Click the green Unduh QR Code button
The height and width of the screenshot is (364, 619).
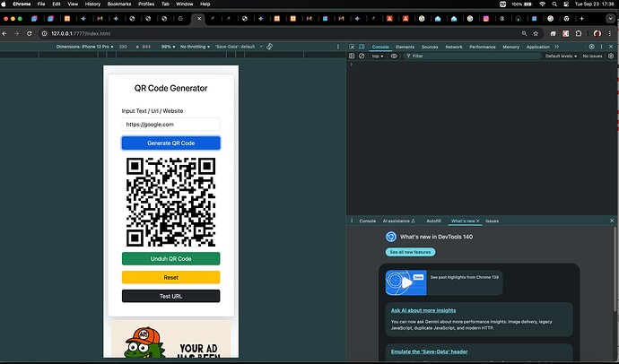(x=170, y=259)
